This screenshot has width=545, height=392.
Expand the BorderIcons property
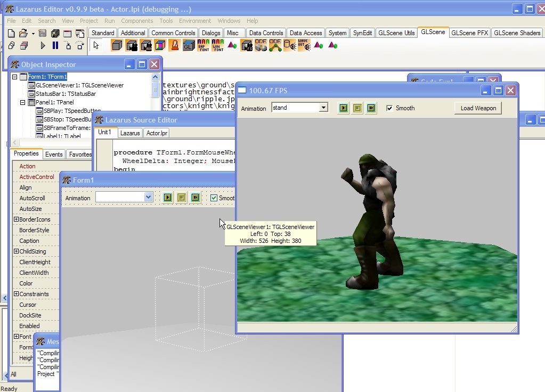click(16, 219)
